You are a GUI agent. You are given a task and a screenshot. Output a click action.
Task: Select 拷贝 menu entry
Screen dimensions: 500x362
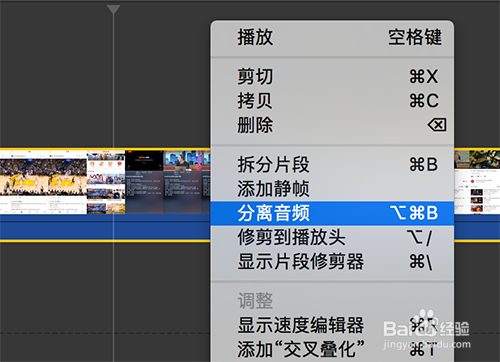(332, 101)
